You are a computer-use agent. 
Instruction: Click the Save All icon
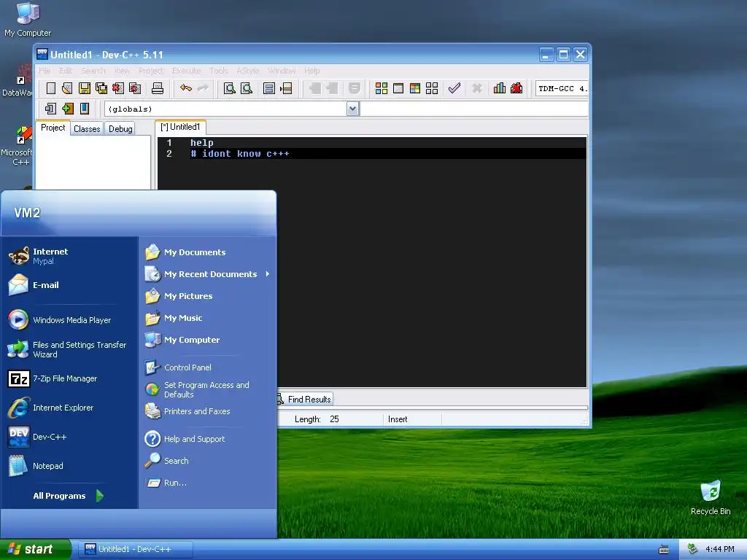click(101, 88)
